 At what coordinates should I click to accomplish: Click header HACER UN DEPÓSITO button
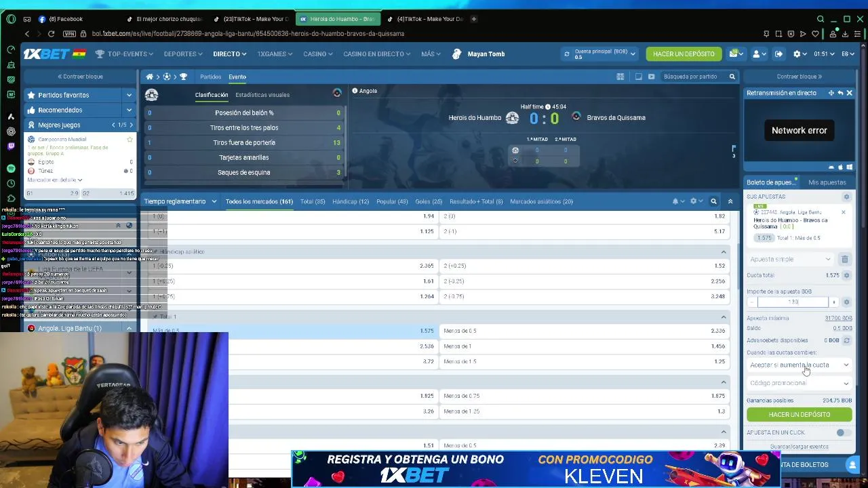pyautogui.click(x=684, y=54)
